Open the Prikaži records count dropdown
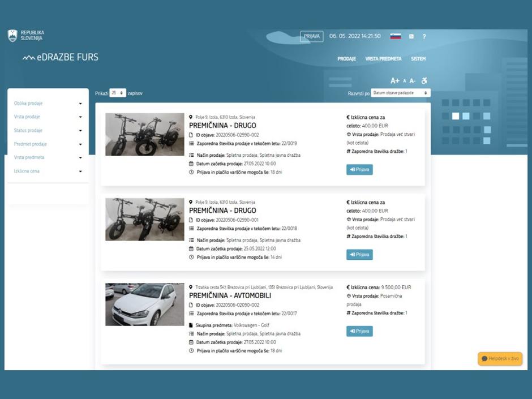The image size is (532, 399). pyautogui.click(x=117, y=93)
